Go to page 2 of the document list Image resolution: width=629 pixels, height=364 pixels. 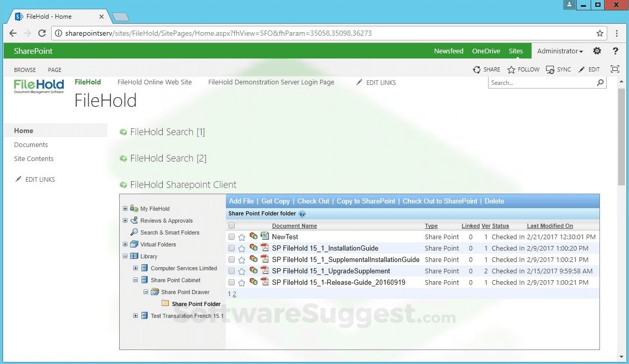tap(234, 294)
